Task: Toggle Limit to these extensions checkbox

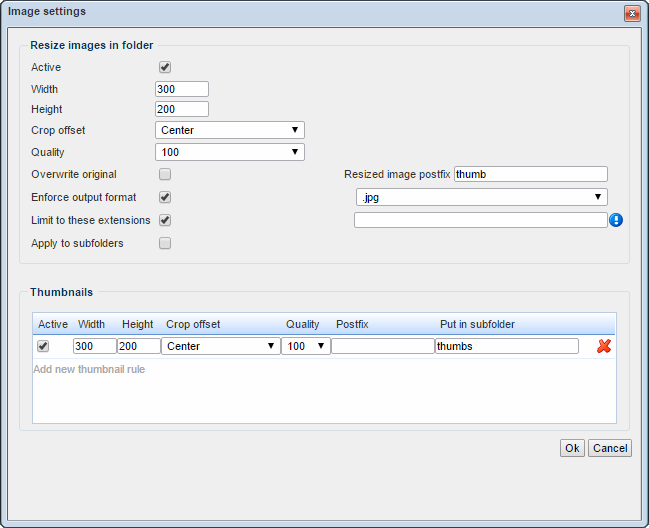Action: 165,220
